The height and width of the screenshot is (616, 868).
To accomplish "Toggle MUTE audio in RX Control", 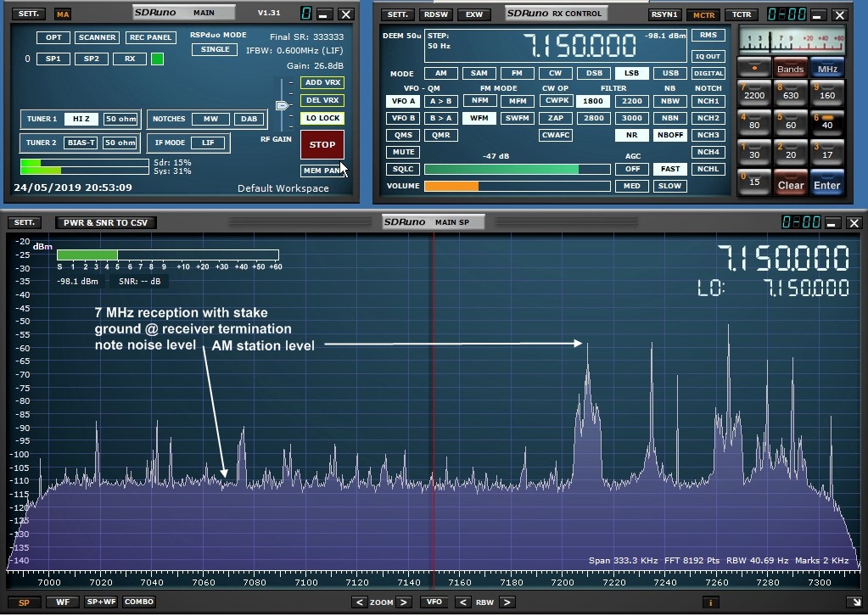I will (x=403, y=152).
